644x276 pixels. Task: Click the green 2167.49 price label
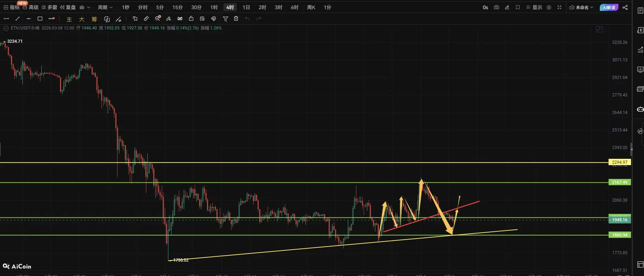[x=619, y=182]
